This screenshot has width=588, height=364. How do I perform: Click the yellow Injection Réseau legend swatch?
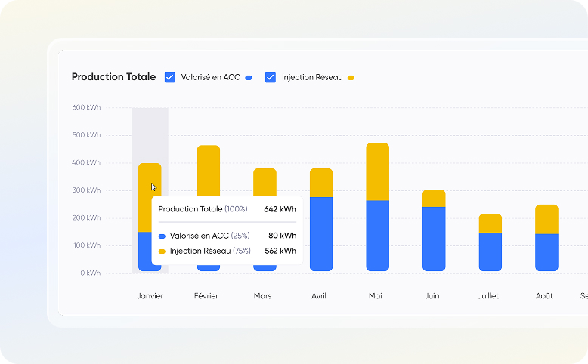(x=351, y=78)
